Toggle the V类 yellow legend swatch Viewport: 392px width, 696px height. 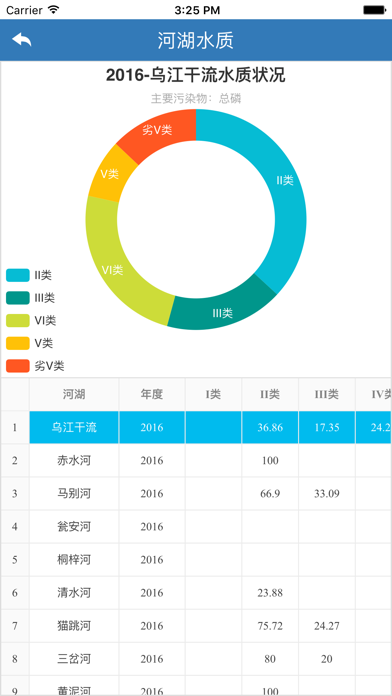pyautogui.click(x=18, y=343)
